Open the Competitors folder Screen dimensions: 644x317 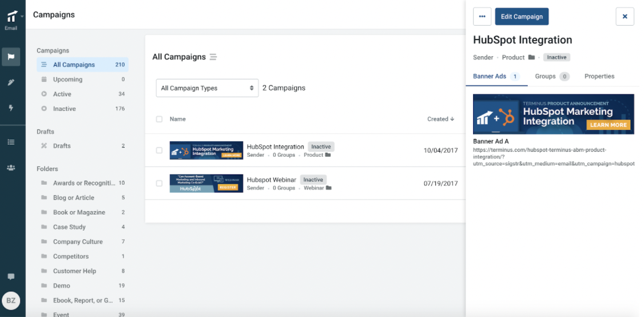(82, 256)
